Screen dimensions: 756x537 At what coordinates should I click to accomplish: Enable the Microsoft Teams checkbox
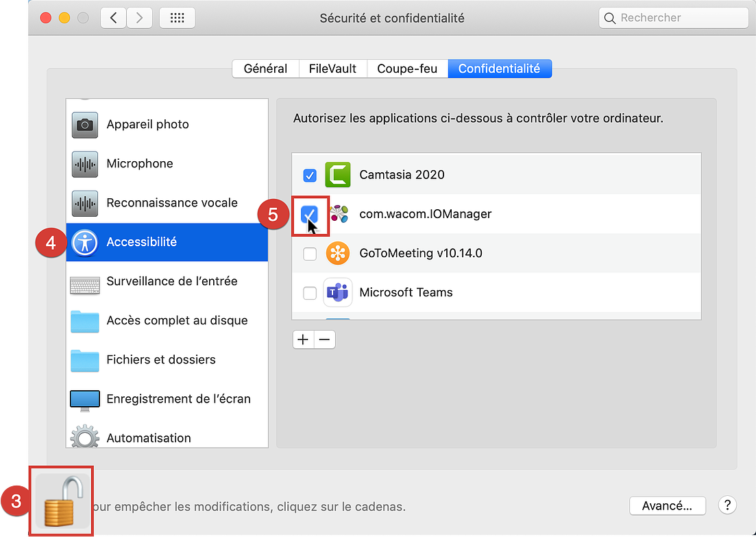click(310, 292)
